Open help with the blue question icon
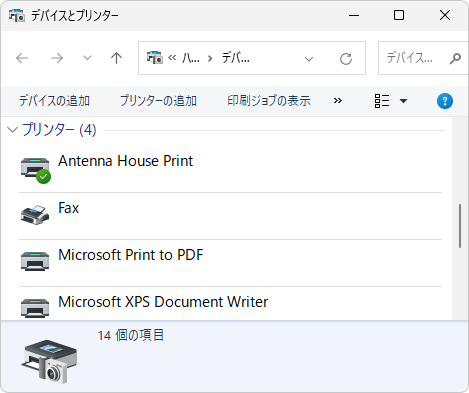The height and width of the screenshot is (393, 469). (445, 101)
